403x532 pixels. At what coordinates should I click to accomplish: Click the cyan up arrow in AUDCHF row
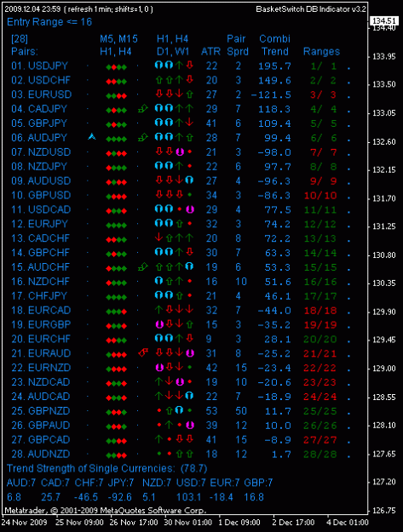pyautogui.click(x=189, y=266)
